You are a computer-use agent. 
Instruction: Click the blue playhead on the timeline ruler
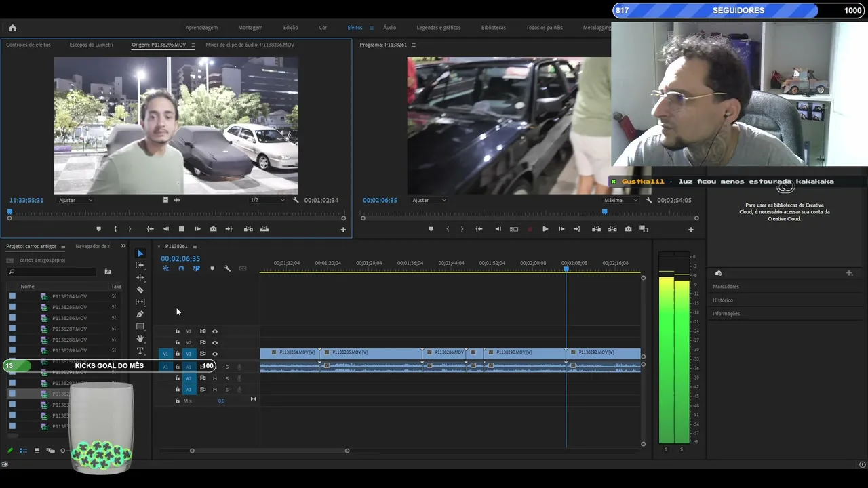point(566,269)
